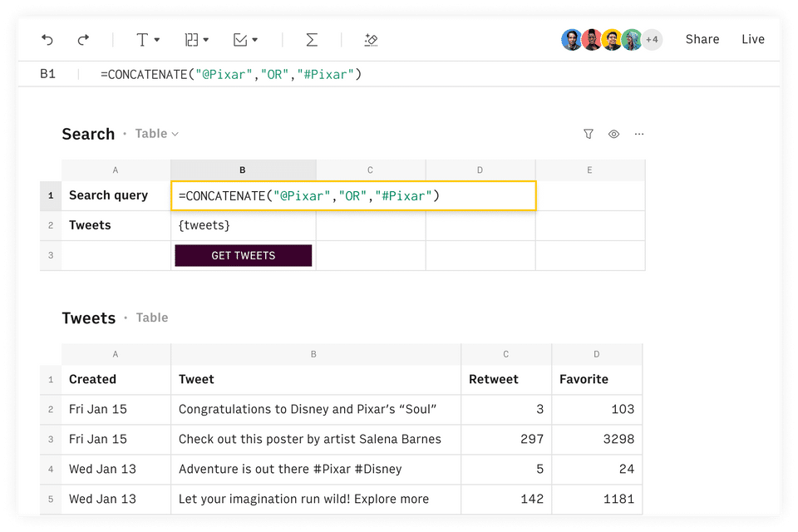798x532 pixels.
Task: Toggle the eye visibility icon on Search
Action: (613, 134)
